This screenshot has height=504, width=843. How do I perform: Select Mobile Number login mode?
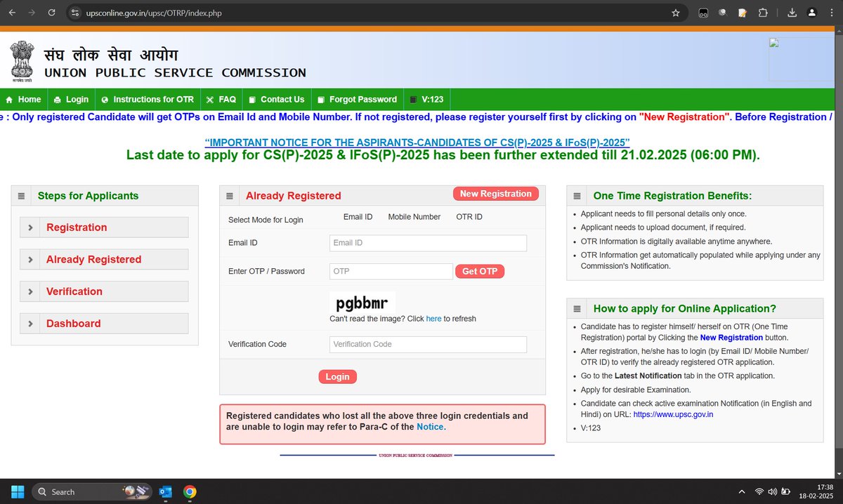414,217
